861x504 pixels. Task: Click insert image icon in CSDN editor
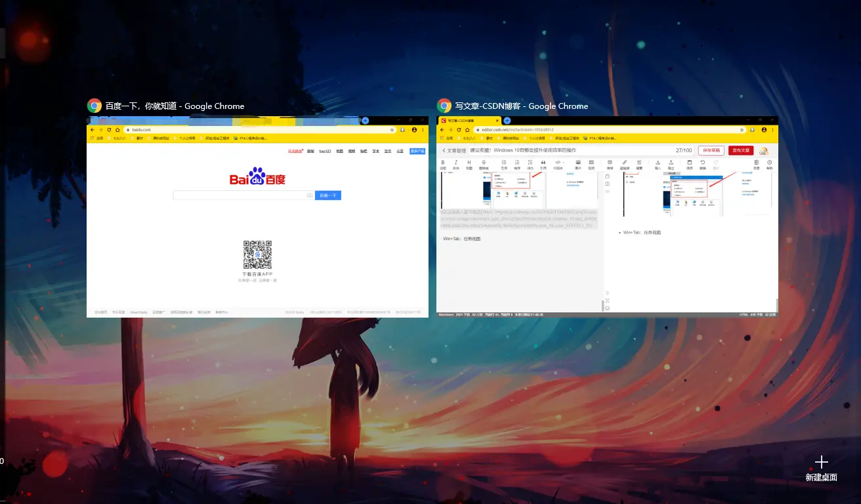578,162
